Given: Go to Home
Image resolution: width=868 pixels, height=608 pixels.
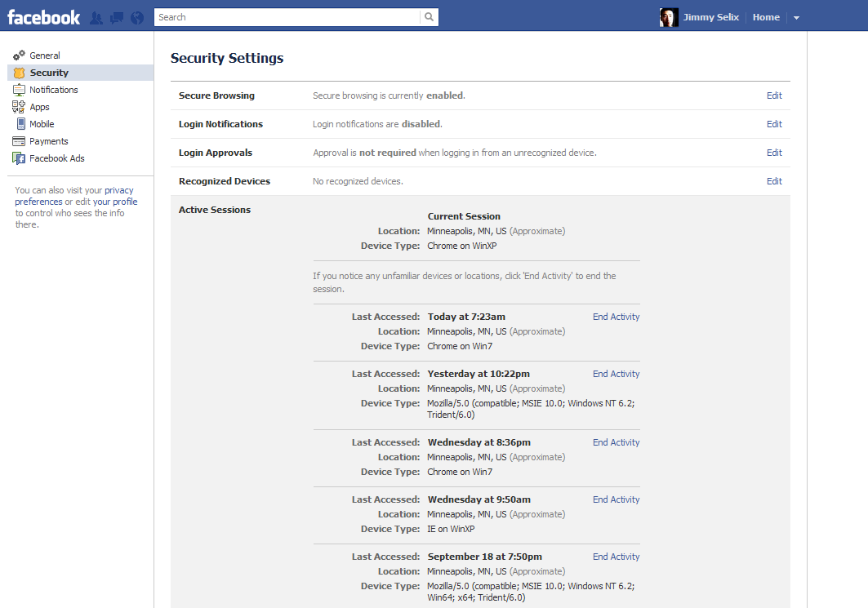Looking at the screenshot, I should pyautogui.click(x=766, y=17).
